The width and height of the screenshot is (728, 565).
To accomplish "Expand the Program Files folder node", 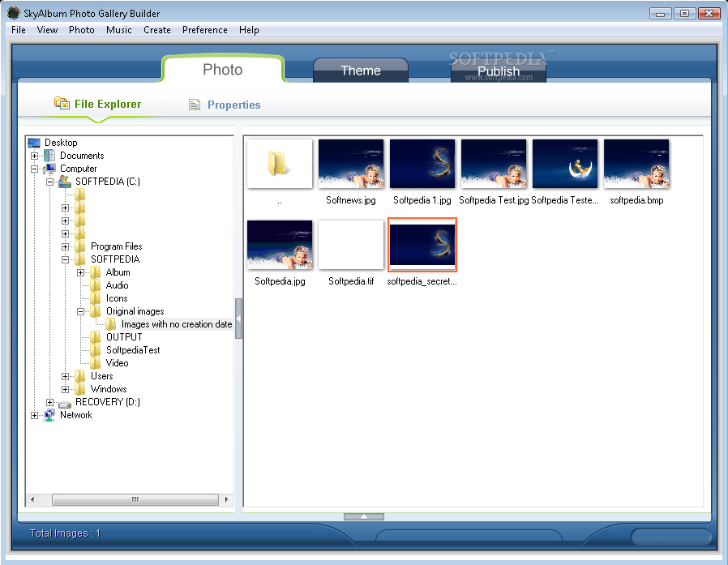I will pyautogui.click(x=65, y=246).
